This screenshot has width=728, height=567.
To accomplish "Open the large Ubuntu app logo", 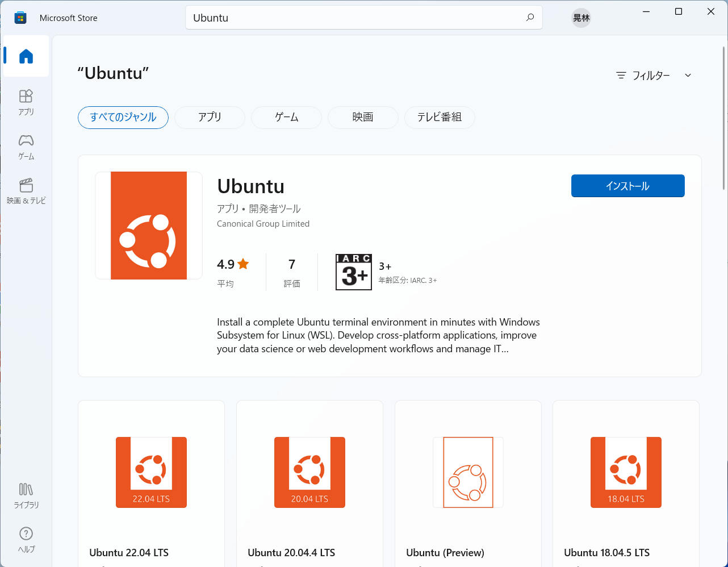I will (149, 226).
